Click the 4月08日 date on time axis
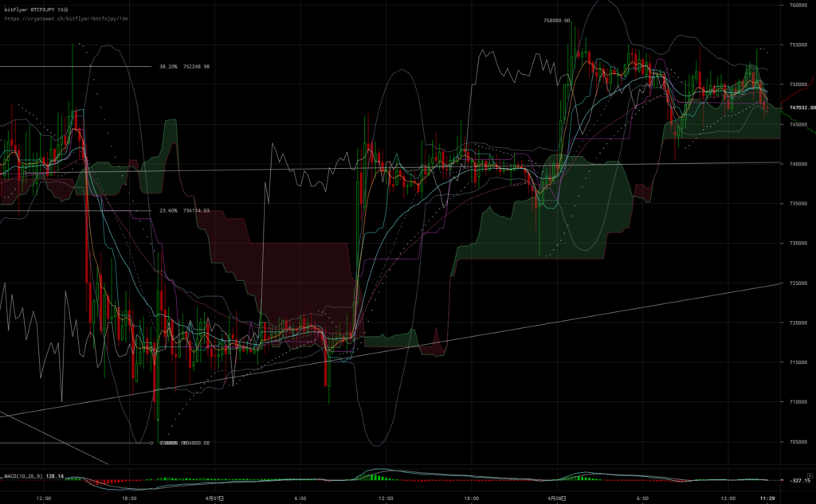 pyautogui.click(x=555, y=498)
